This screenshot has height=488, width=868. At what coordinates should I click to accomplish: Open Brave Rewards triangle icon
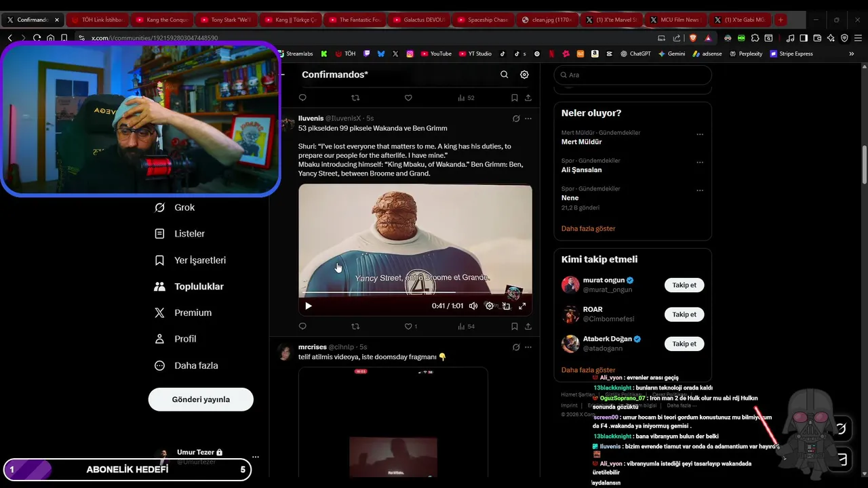[708, 38]
